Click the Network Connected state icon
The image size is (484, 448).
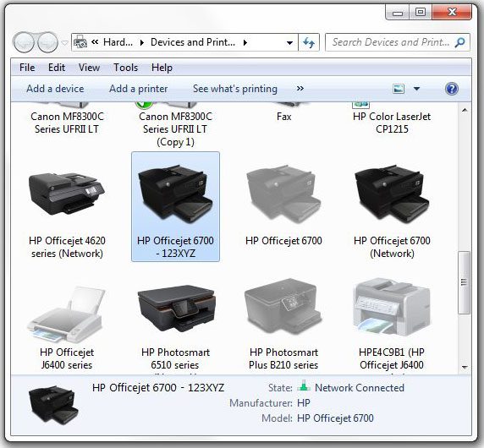(304, 386)
